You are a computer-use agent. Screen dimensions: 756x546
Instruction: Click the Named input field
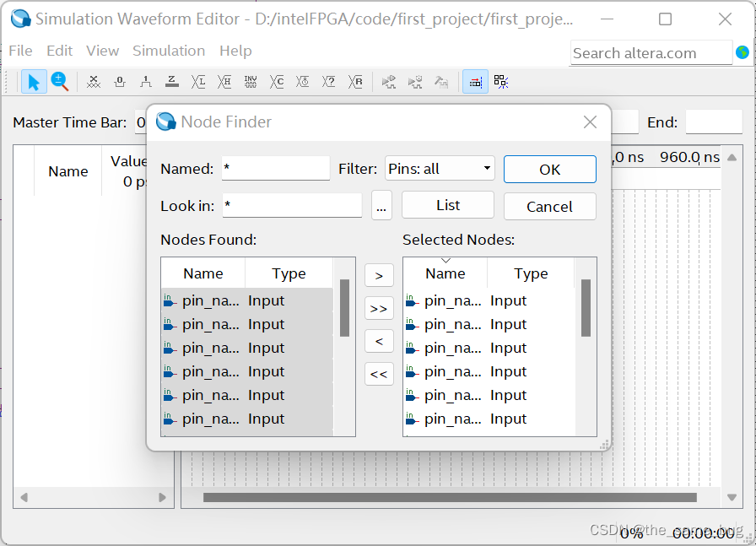(276, 168)
